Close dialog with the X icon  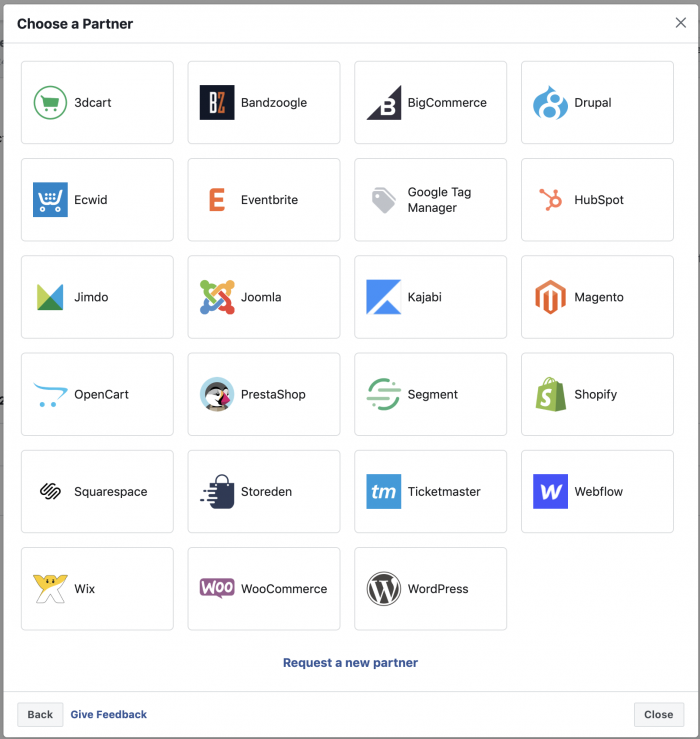click(680, 23)
